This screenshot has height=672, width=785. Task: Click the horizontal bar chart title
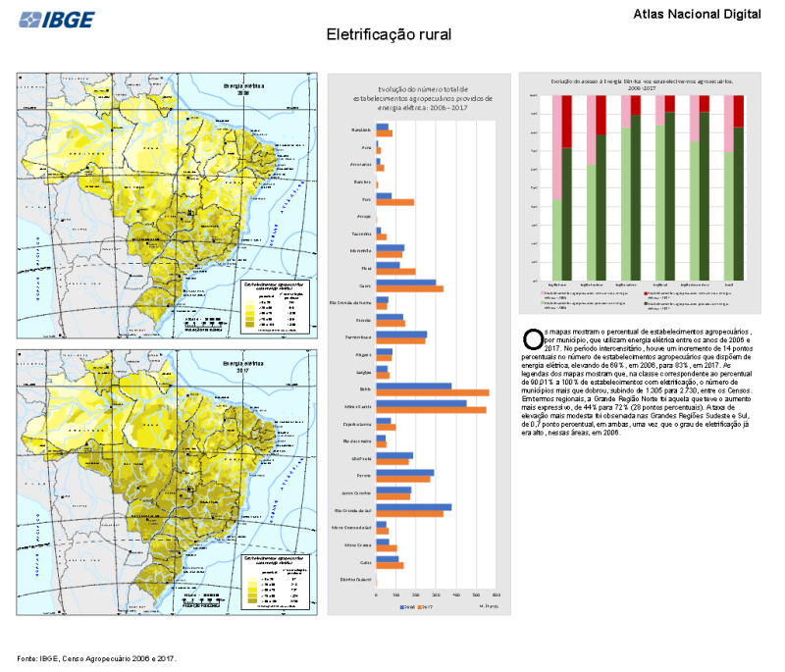[418, 98]
